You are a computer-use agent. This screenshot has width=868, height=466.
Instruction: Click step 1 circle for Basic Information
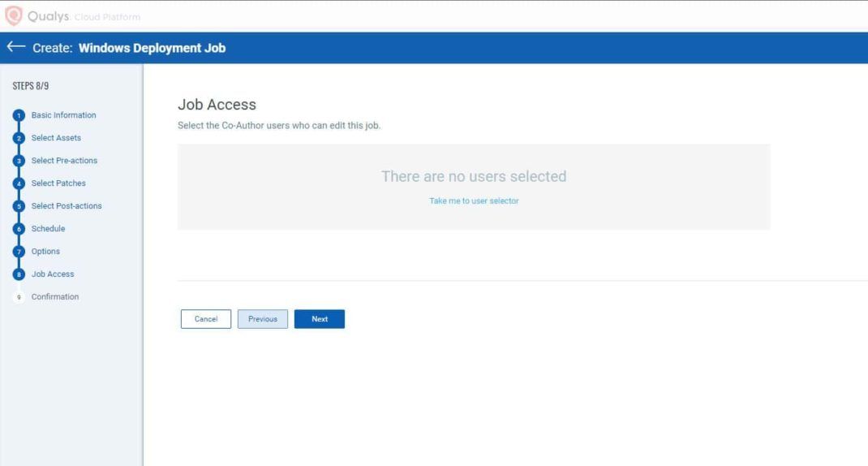(19, 115)
